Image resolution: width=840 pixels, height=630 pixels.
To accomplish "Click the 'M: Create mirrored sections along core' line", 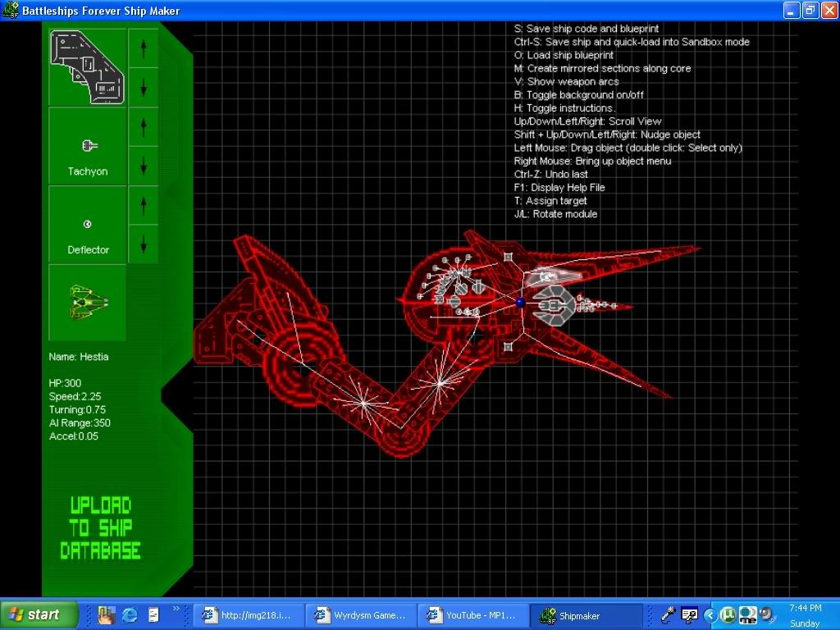I will pos(603,69).
